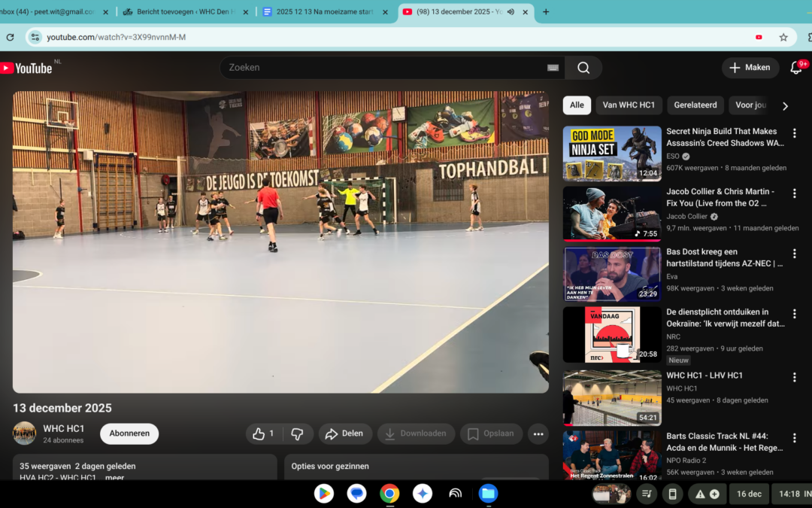Click the YouTube search magnifier button
The width and height of the screenshot is (812, 508).
pyautogui.click(x=583, y=68)
